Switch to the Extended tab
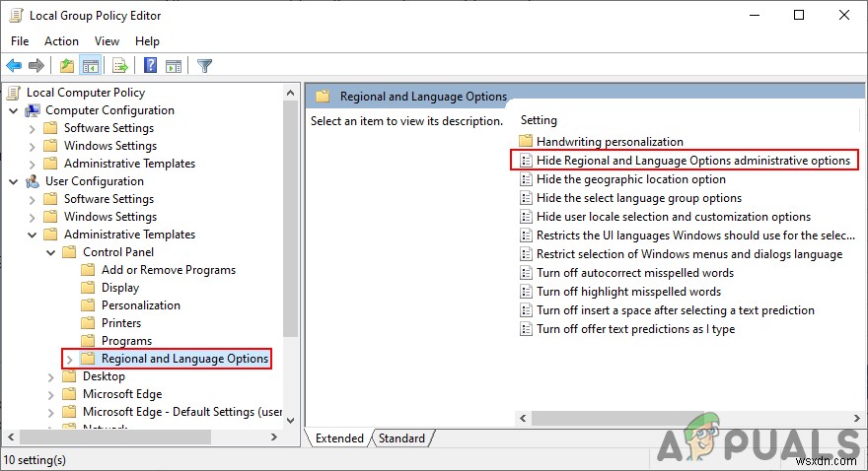Image resolution: width=868 pixels, height=471 pixels. [x=338, y=438]
